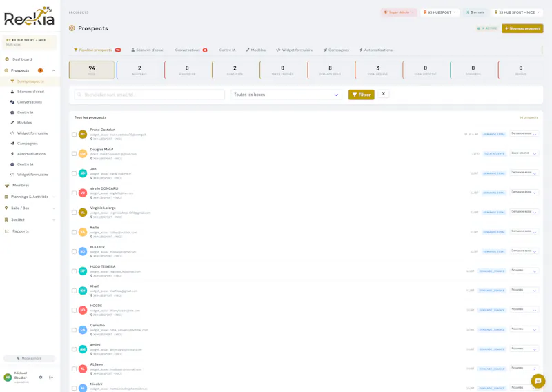
Task: Click the avatar of Douglas Maluf
Action: [83, 154]
